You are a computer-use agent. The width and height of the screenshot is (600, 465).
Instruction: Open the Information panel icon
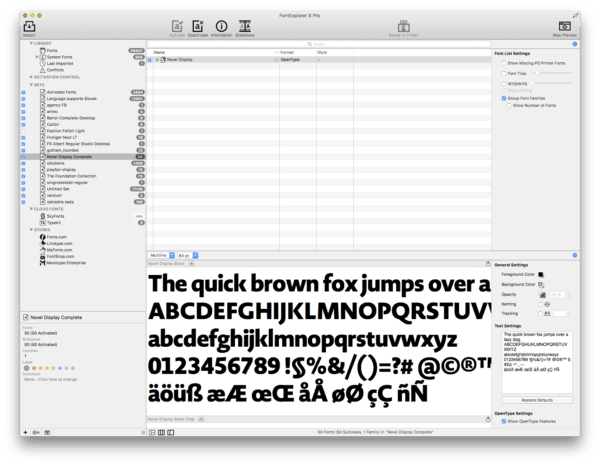tap(219, 25)
